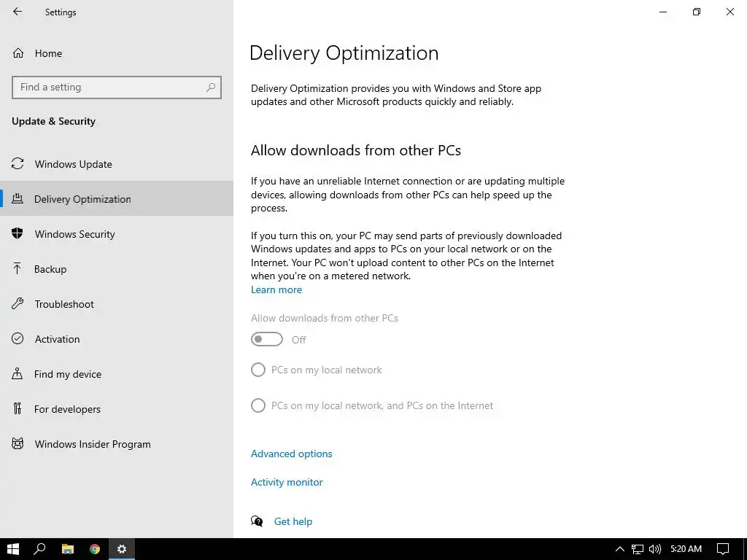
Task: Click the Get help link
Action: (293, 521)
